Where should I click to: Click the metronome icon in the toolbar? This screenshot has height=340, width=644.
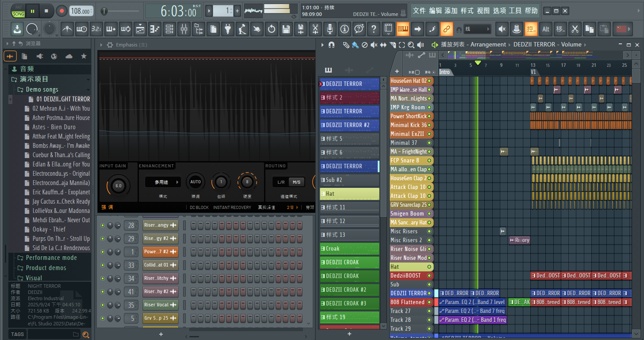[67, 29]
